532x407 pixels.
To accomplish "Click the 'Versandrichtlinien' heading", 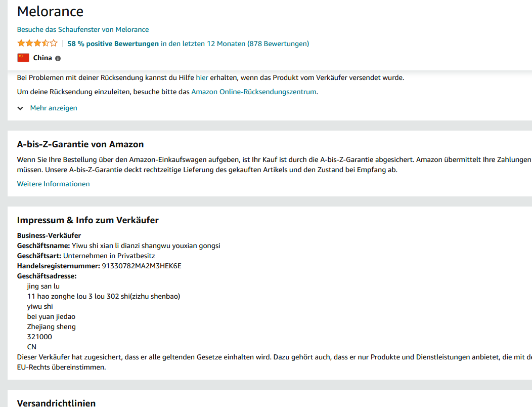I will (56, 403).
